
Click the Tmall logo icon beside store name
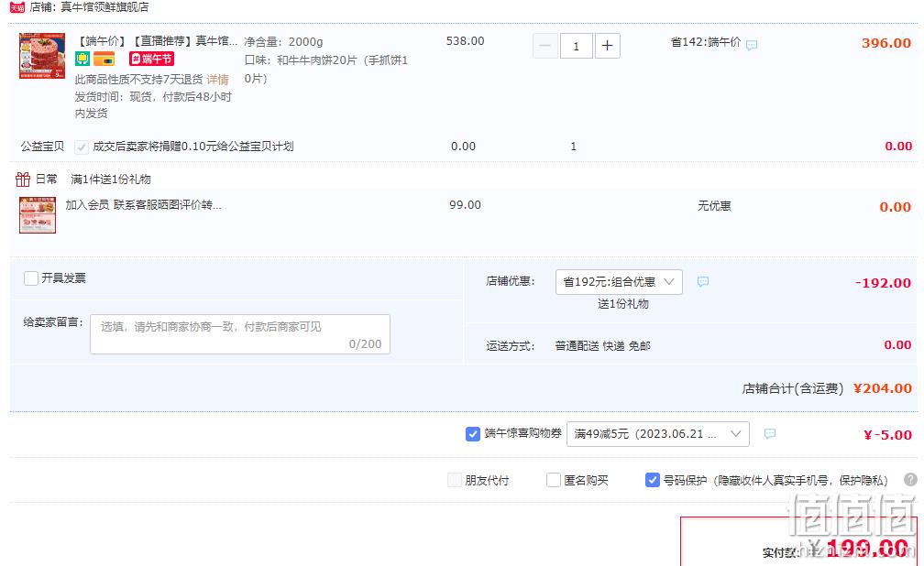click(17, 7)
